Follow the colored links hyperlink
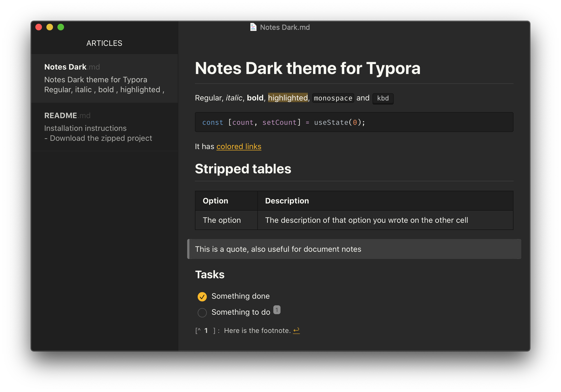This screenshot has width=561, height=392. click(239, 147)
